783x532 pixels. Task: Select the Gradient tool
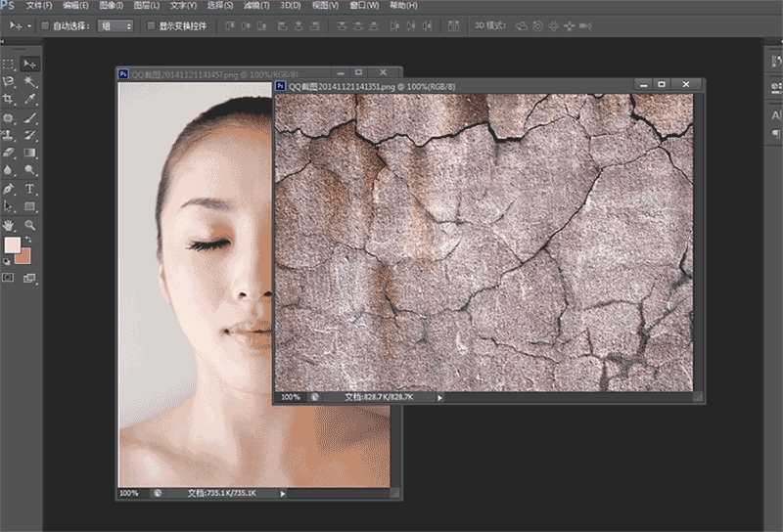[30, 153]
